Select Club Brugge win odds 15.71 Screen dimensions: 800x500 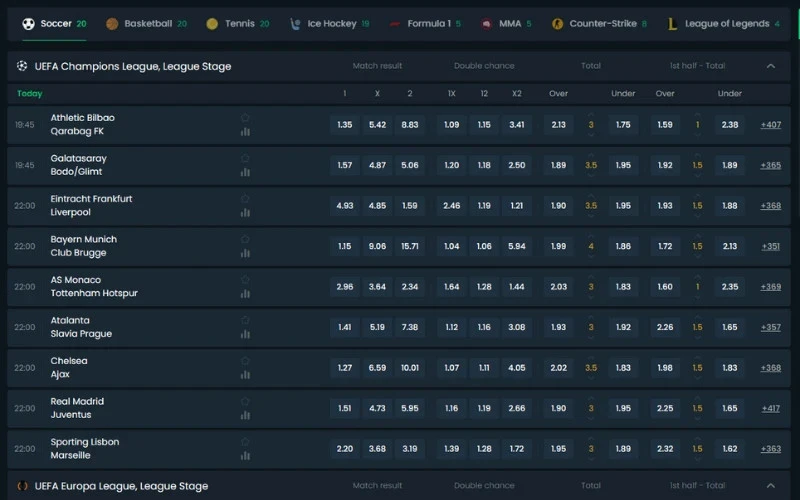tap(410, 246)
